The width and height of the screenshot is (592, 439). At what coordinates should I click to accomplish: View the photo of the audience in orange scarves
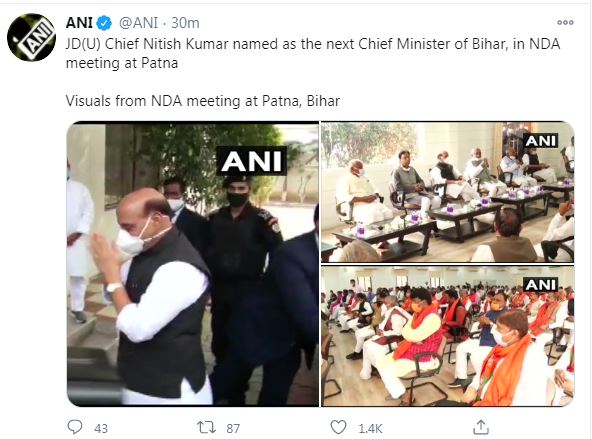[448, 336]
